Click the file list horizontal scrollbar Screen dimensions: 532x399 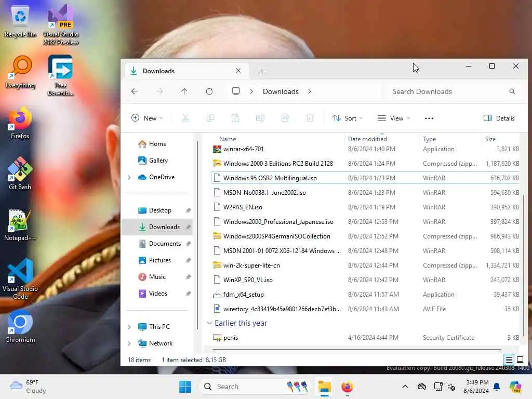pos(356,349)
